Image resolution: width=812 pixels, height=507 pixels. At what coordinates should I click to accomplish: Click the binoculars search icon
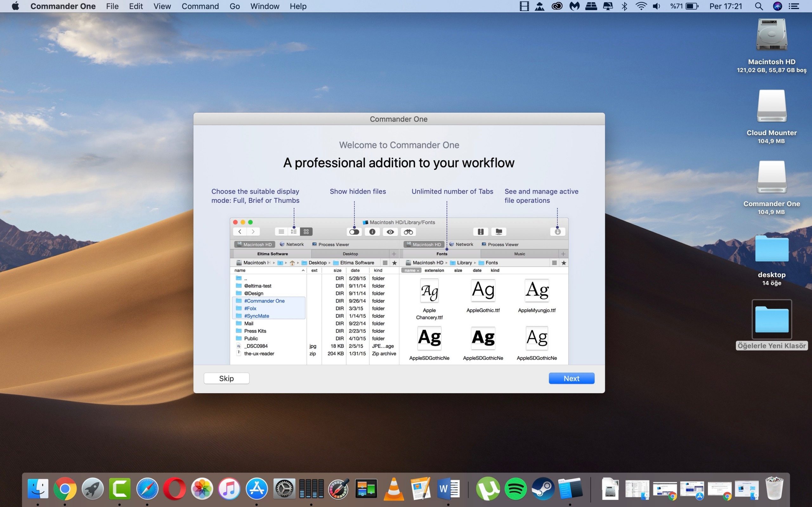(408, 232)
